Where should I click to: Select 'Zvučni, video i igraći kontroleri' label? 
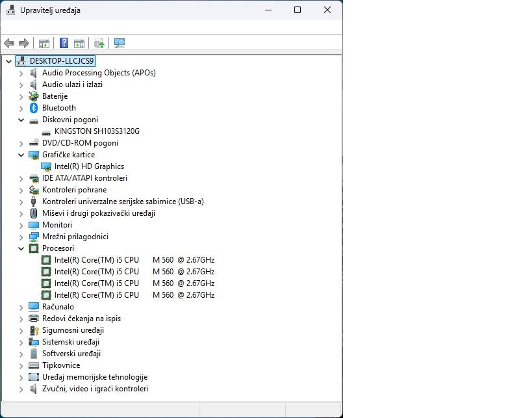[95, 389]
